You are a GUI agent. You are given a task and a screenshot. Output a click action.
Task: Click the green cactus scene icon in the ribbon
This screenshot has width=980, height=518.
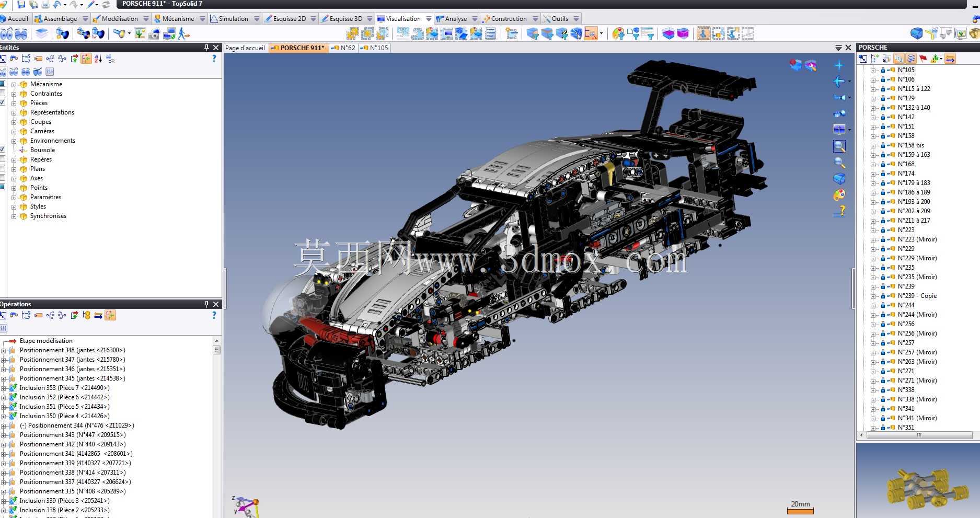pyautogui.click(x=140, y=34)
